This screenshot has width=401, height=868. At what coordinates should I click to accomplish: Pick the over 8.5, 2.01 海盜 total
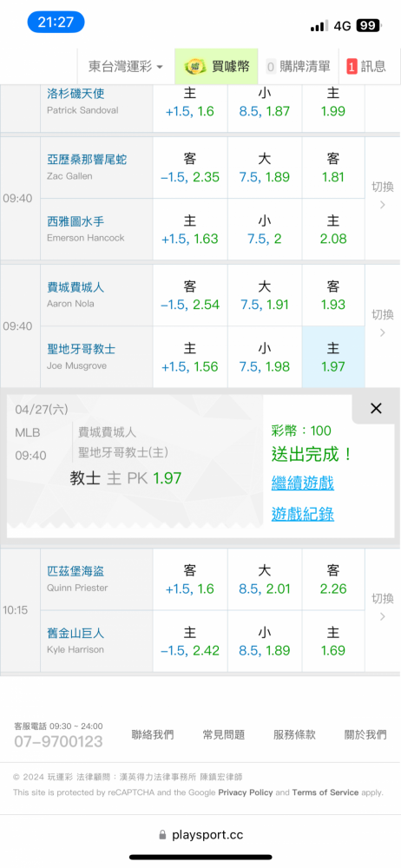pyautogui.click(x=264, y=580)
